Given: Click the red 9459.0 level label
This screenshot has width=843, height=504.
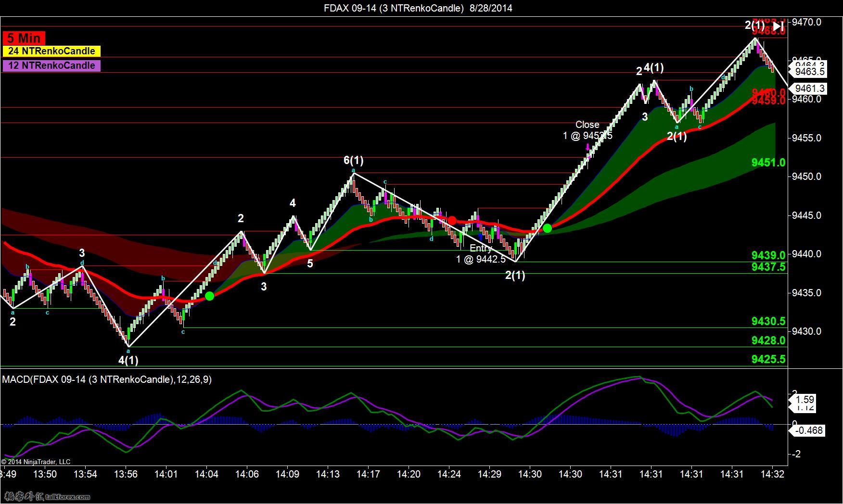Looking at the screenshot, I should coord(768,101).
